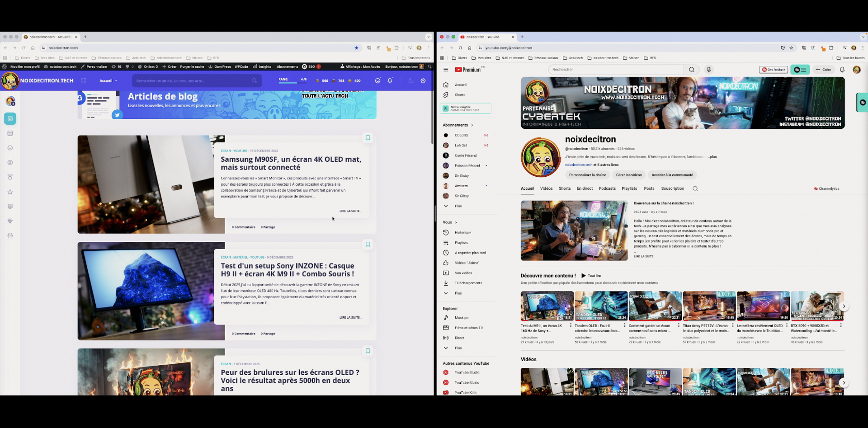Open the Playlists channel tab
The width and height of the screenshot is (868, 428).
tap(629, 188)
